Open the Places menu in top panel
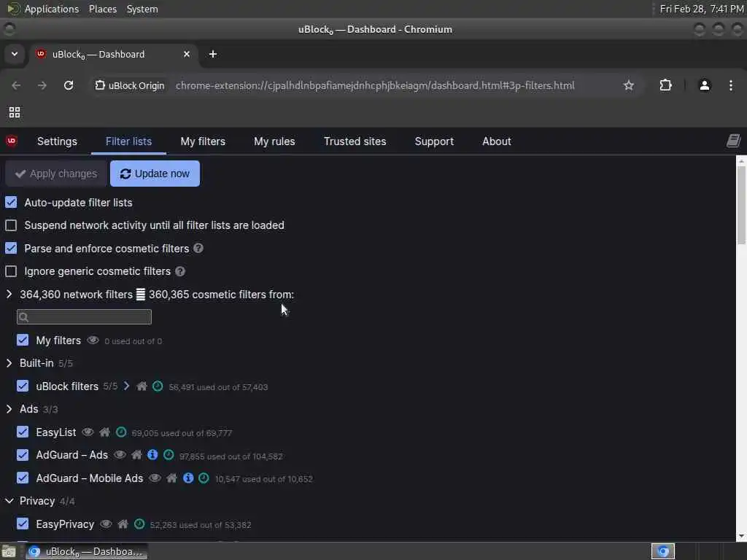This screenshot has height=560, width=747. 103,9
